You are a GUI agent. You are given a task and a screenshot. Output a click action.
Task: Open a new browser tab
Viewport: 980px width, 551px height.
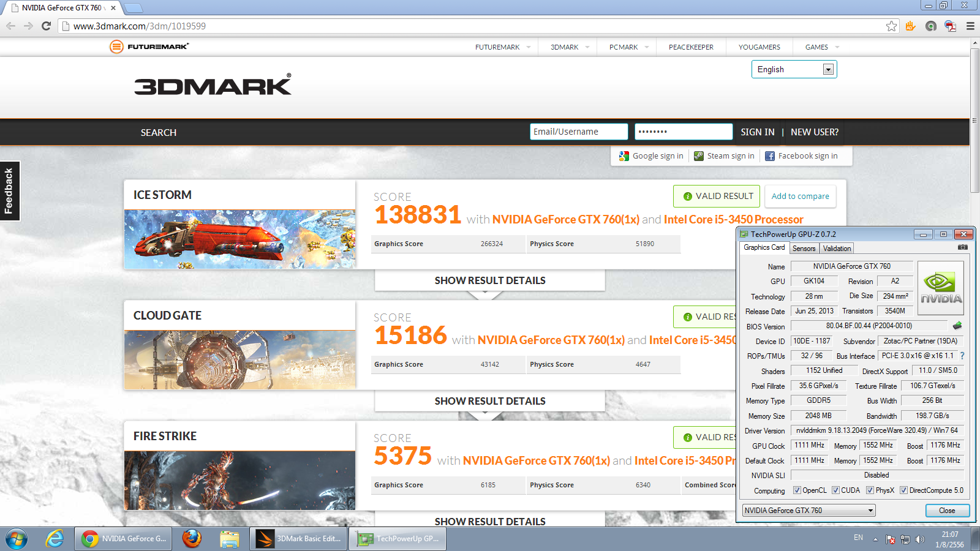pyautogui.click(x=133, y=8)
